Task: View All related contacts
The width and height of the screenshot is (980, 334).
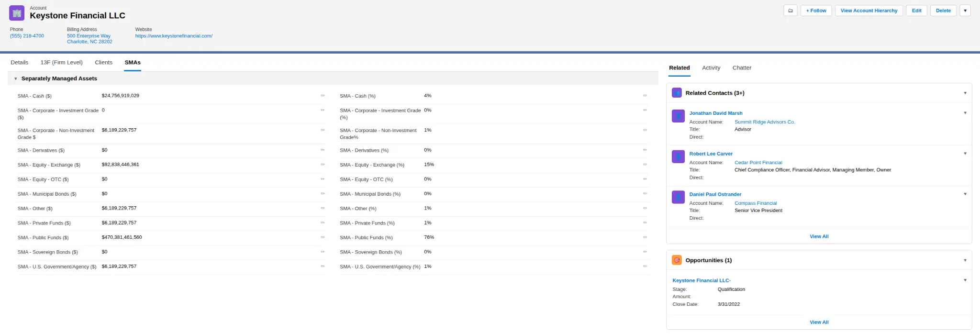Action: (x=819, y=236)
